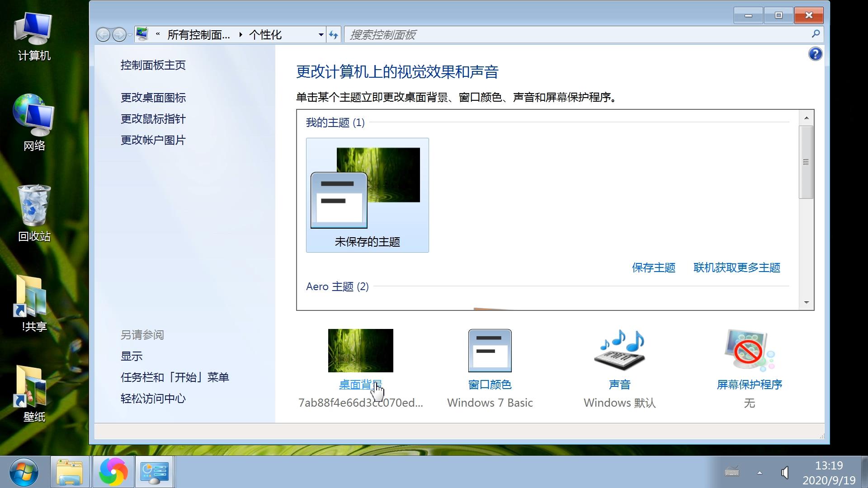Launch the browser from the taskbar
Viewport: 868px width, 488px height.
click(113, 471)
